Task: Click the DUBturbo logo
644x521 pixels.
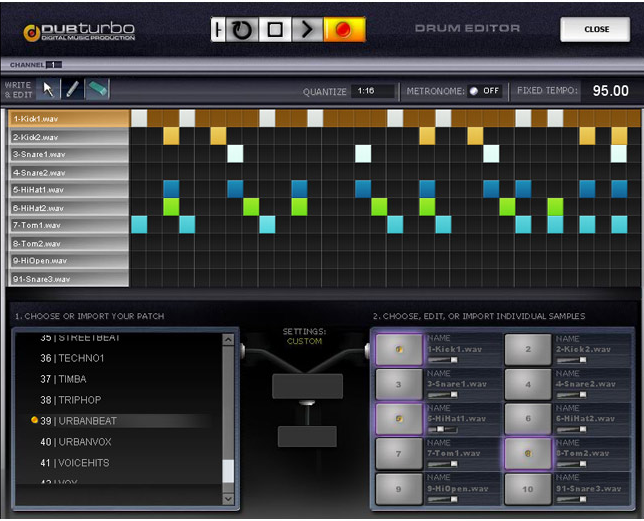Action: tap(79, 32)
